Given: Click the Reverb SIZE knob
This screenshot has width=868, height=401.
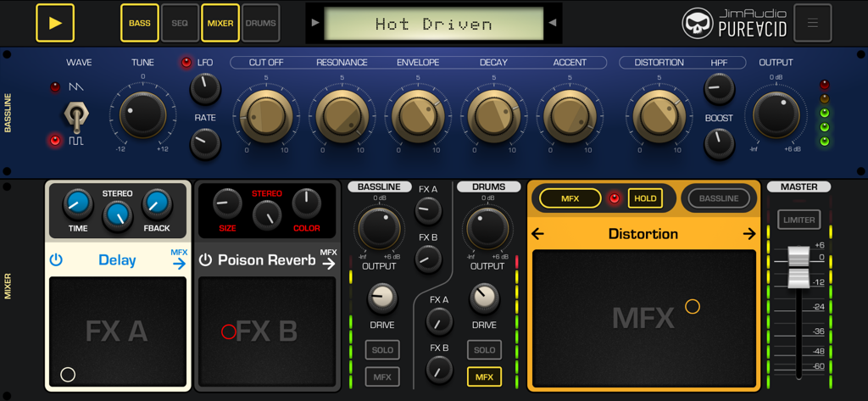Looking at the screenshot, I should [227, 203].
